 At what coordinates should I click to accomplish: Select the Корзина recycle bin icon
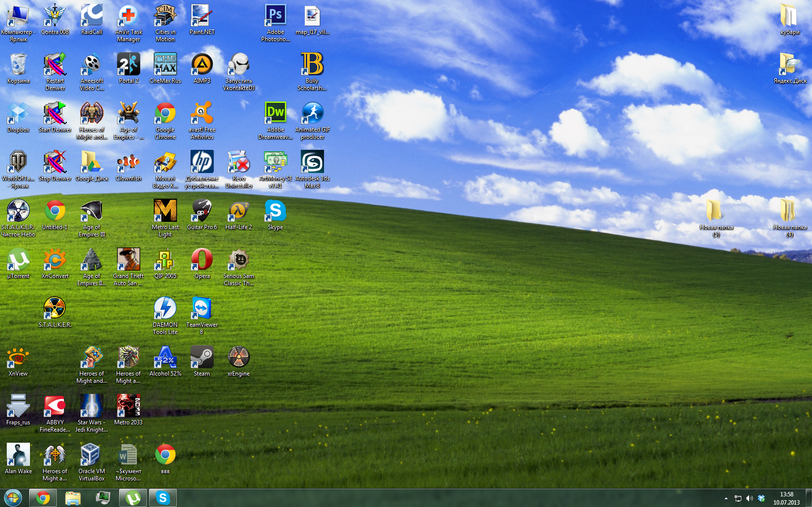[18, 68]
